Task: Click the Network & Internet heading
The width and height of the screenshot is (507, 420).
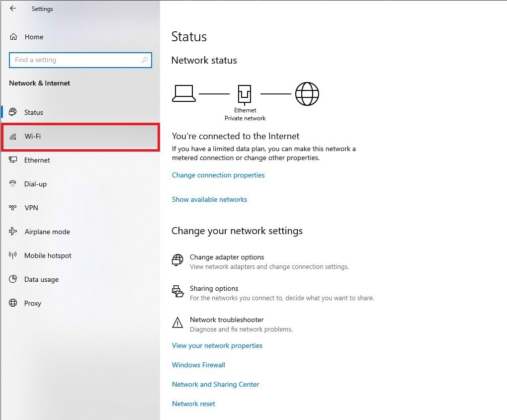Action: [39, 83]
